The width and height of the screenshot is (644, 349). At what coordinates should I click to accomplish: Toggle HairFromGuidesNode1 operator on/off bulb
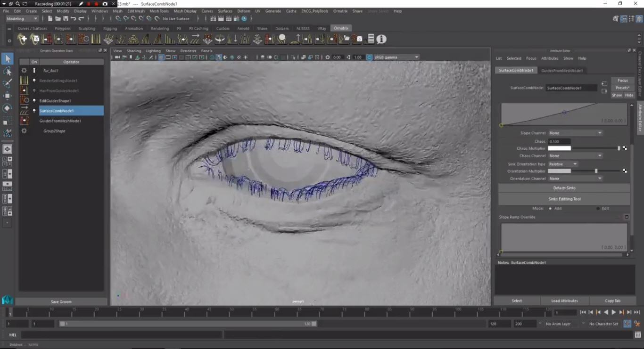34,90
